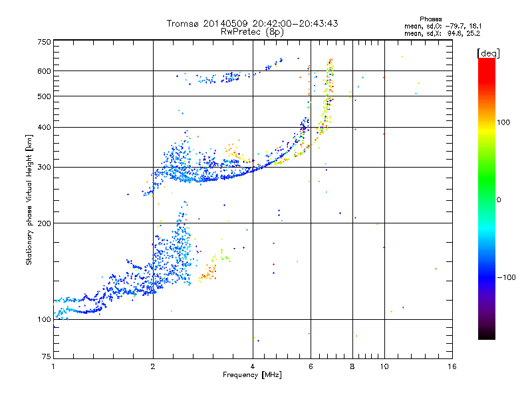Click the '16' frequency axis tick label

(452, 366)
